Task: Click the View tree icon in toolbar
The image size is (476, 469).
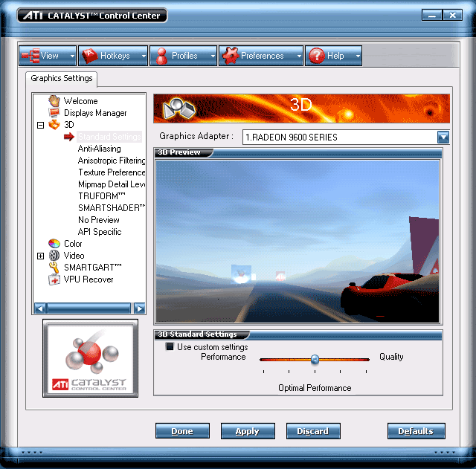Action: [30, 56]
